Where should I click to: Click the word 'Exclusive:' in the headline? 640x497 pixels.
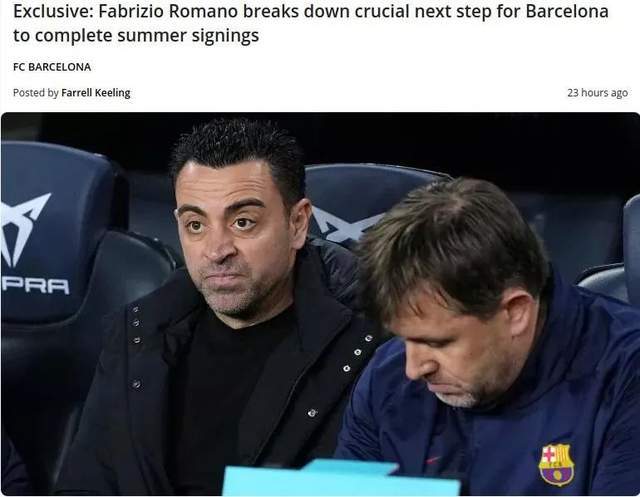click(53, 12)
